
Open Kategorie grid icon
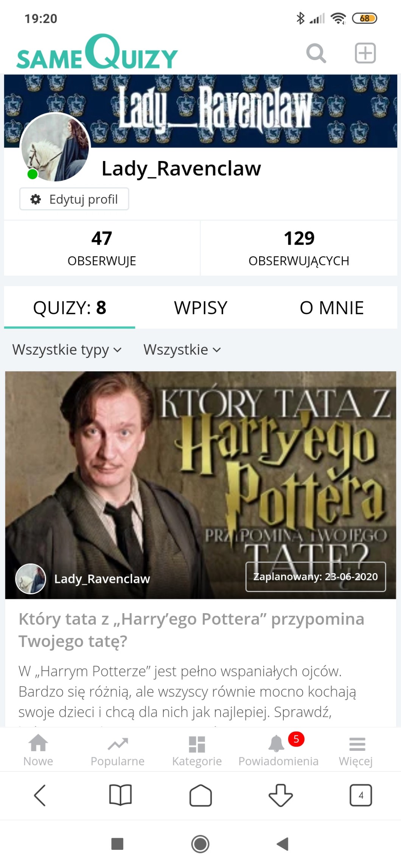click(197, 750)
